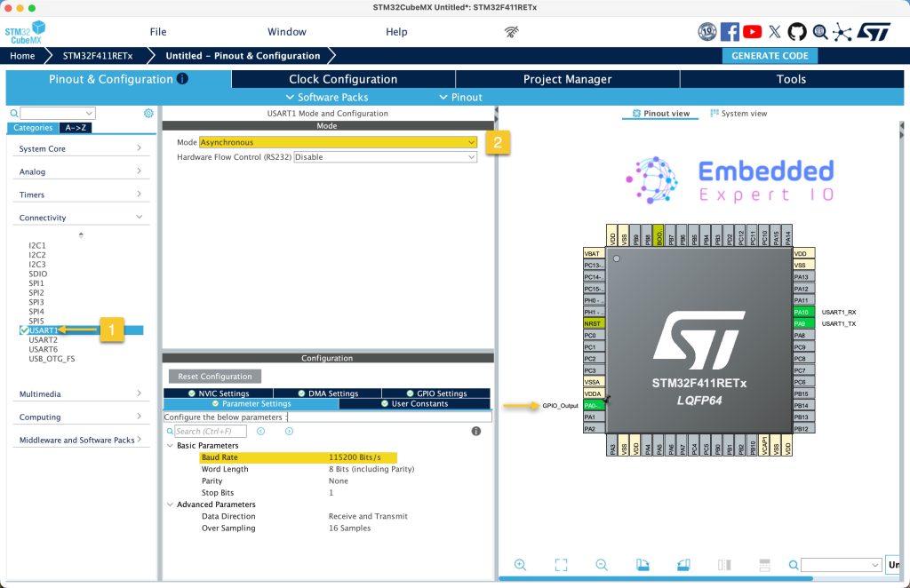This screenshot has width=910, height=588.
Task: Switch to System view
Action: click(738, 114)
